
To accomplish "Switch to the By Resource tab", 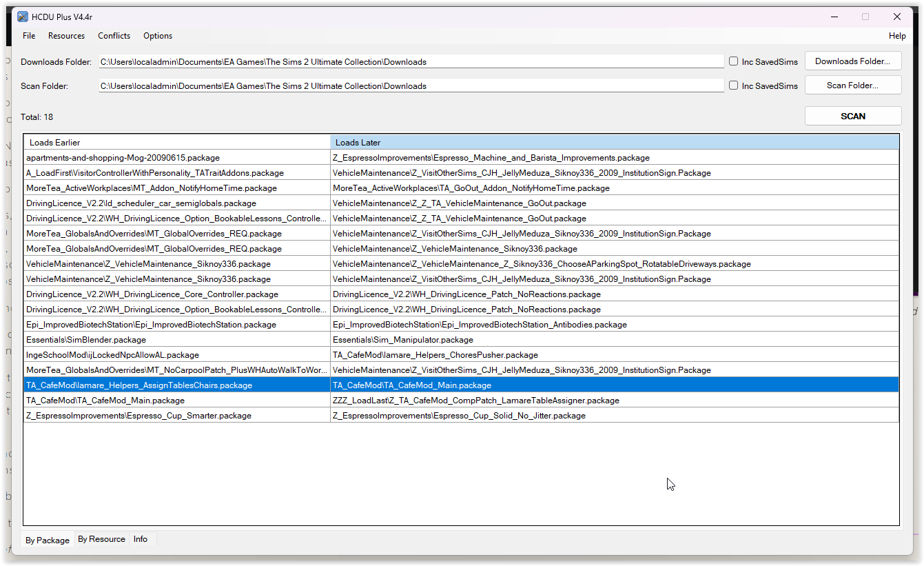I will (x=101, y=539).
